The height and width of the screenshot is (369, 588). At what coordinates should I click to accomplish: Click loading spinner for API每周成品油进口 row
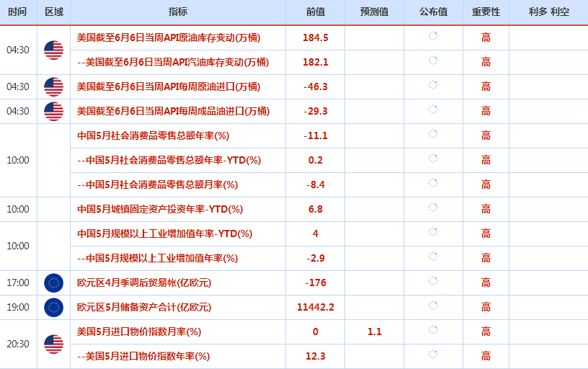[x=433, y=110]
